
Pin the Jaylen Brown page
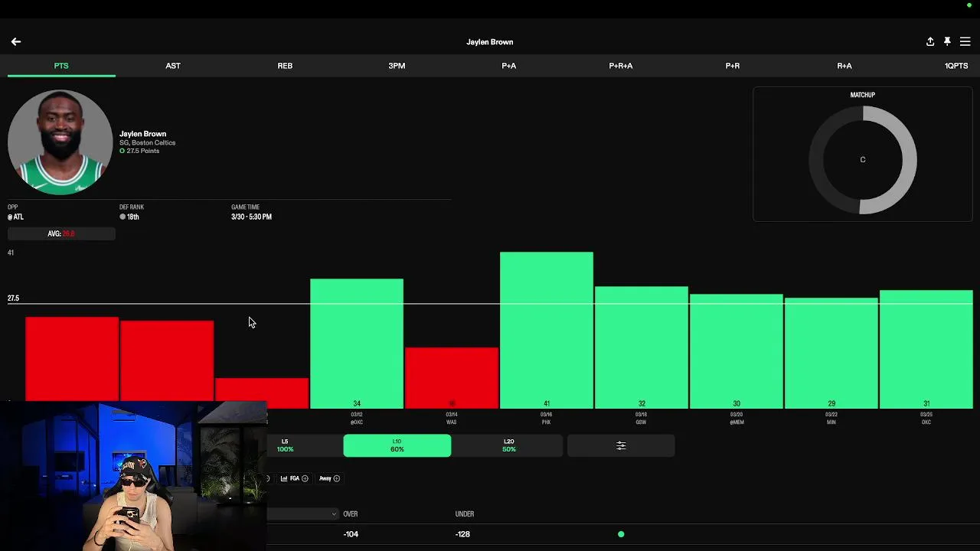click(x=947, y=42)
